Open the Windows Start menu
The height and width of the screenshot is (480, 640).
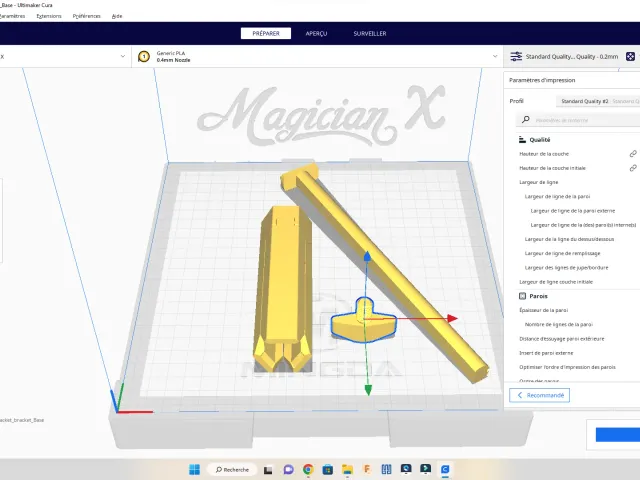point(195,470)
